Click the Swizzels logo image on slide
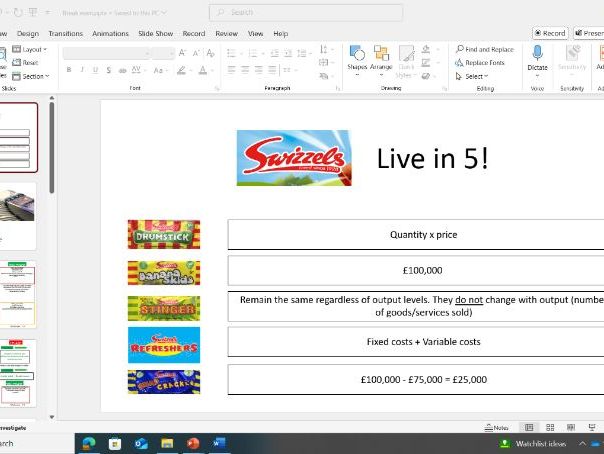This screenshot has height=454, width=604. pos(294,158)
